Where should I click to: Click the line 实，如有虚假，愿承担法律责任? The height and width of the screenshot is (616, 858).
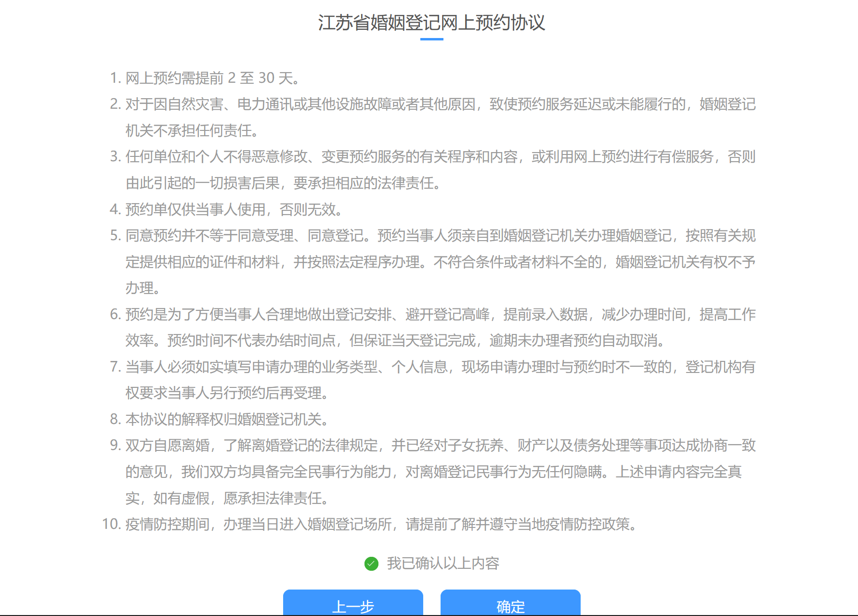point(228,498)
